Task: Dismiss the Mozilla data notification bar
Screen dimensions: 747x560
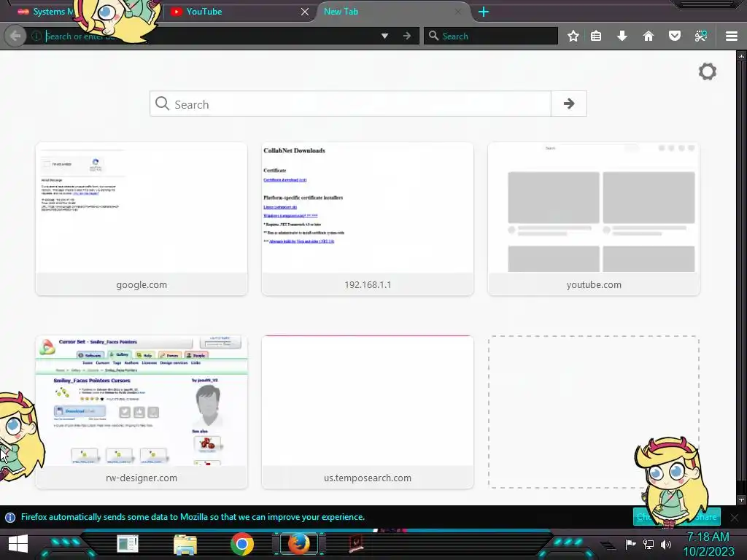Action: click(735, 517)
